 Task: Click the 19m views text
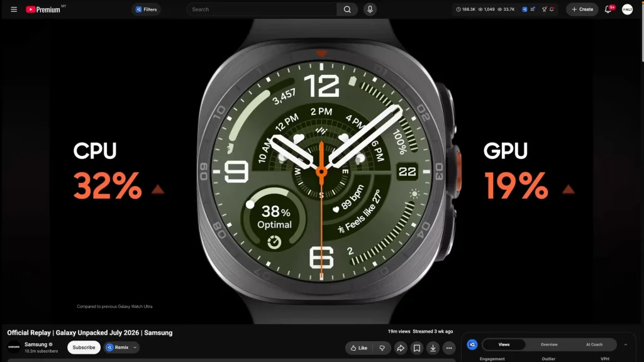[x=399, y=331]
